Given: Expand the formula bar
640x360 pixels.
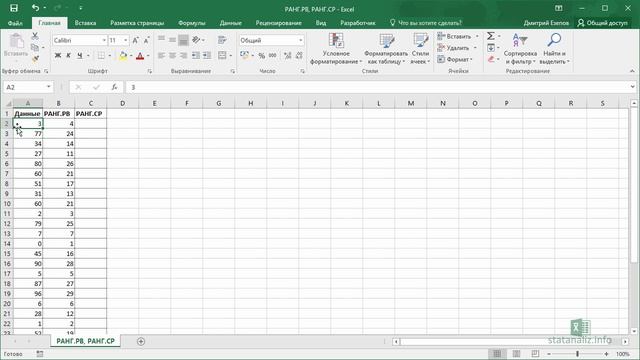Looking at the screenshot, I should pos(632,87).
